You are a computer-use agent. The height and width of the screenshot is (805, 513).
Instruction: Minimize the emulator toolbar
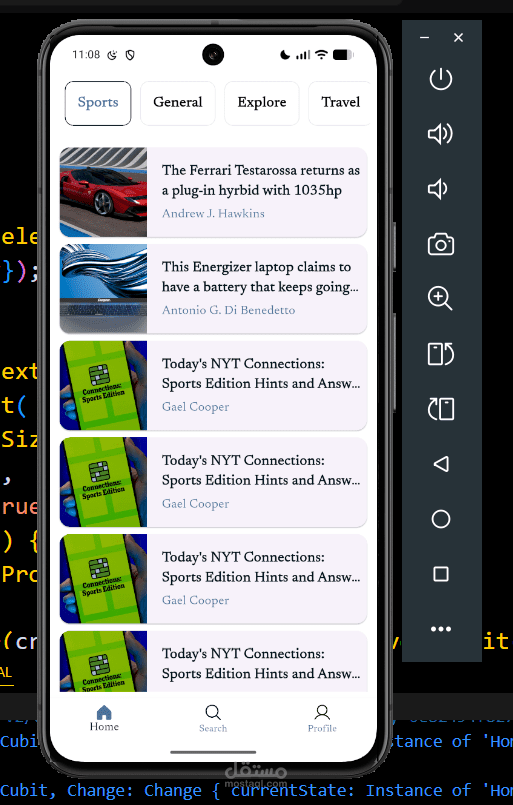(x=424, y=37)
